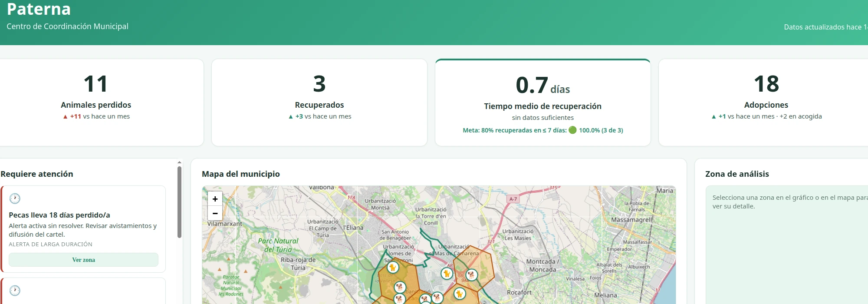The width and height of the screenshot is (868, 304).
Task: Click the green arrow beside +1 adoptions
Action: (x=713, y=116)
